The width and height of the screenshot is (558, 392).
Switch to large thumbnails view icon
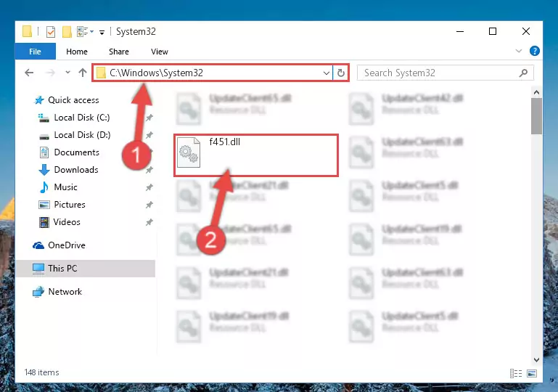coord(532,373)
